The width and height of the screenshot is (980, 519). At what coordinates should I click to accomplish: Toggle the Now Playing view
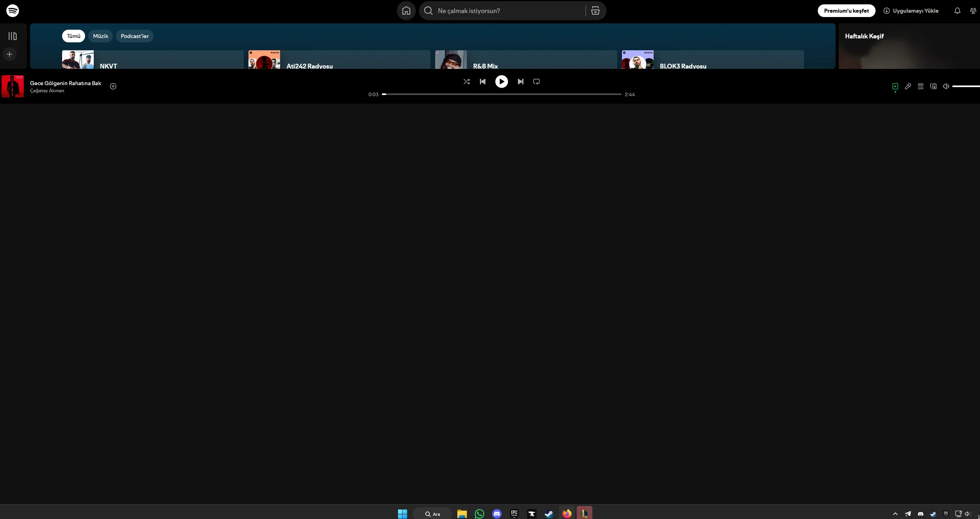coord(895,86)
